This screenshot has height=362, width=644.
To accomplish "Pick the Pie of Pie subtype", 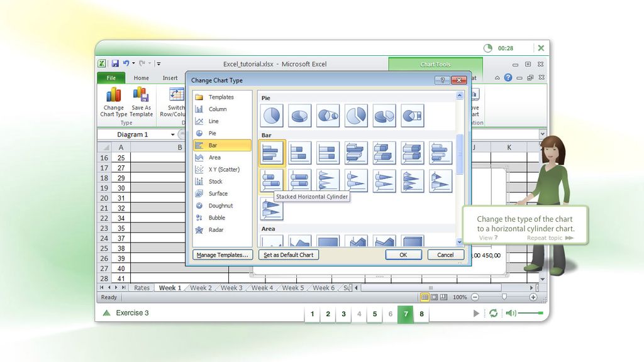I will pos(328,116).
